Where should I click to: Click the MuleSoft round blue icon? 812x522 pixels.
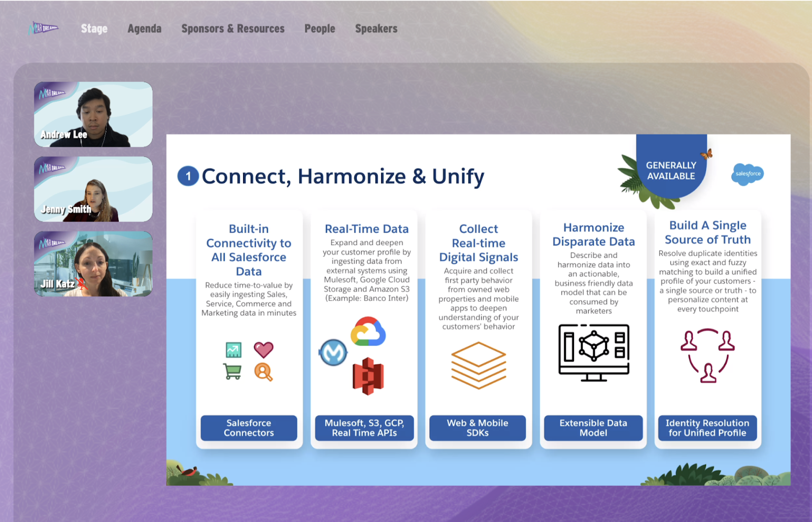[x=333, y=352]
